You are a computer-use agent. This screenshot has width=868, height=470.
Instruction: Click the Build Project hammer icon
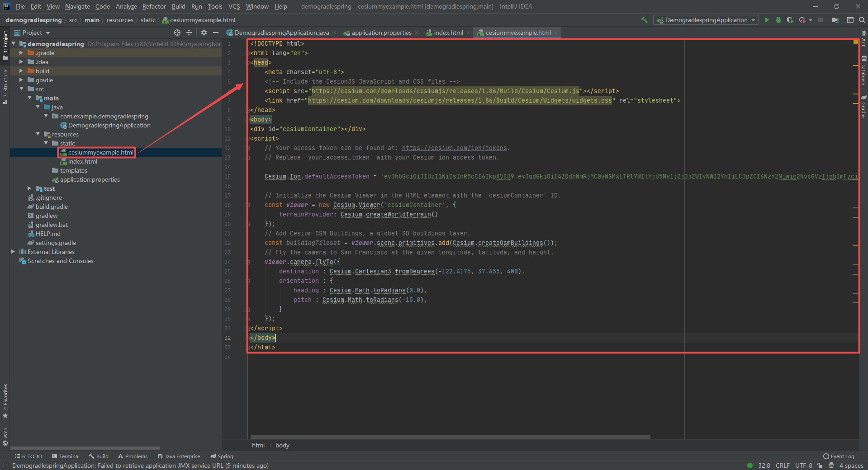click(644, 20)
